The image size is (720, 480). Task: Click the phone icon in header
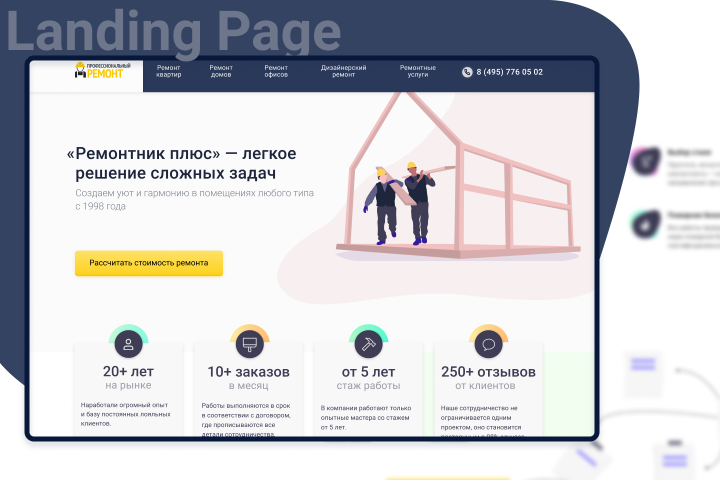pyautogui.click(x=467, y=72)
